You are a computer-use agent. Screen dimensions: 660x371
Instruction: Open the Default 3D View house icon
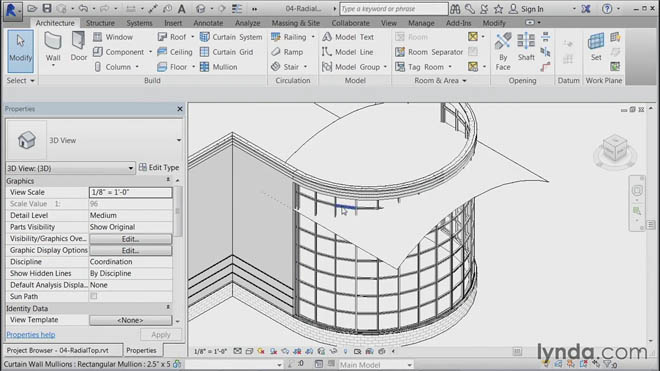[x=201, y=8]
